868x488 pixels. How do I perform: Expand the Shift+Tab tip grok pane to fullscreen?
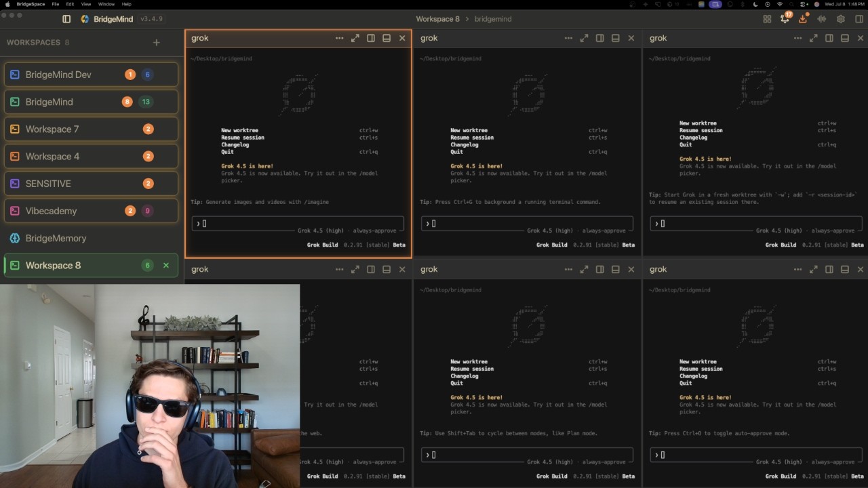(x=584, y=269)
